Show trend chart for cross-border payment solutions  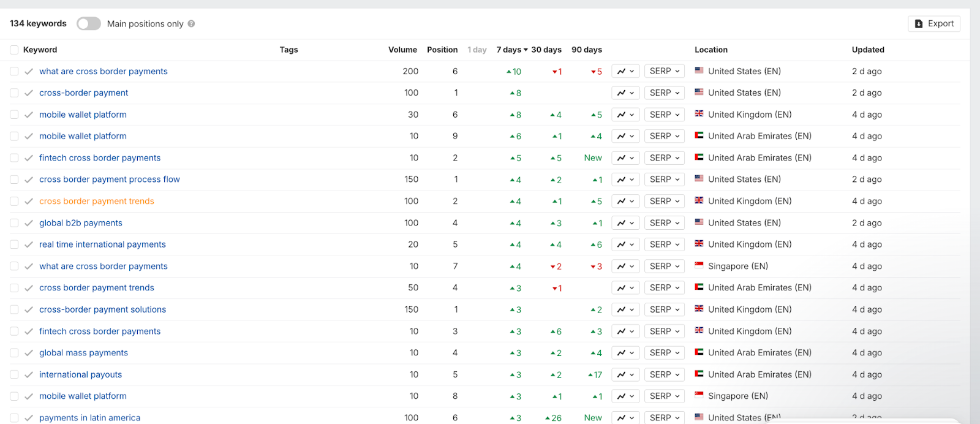(625, 309)
